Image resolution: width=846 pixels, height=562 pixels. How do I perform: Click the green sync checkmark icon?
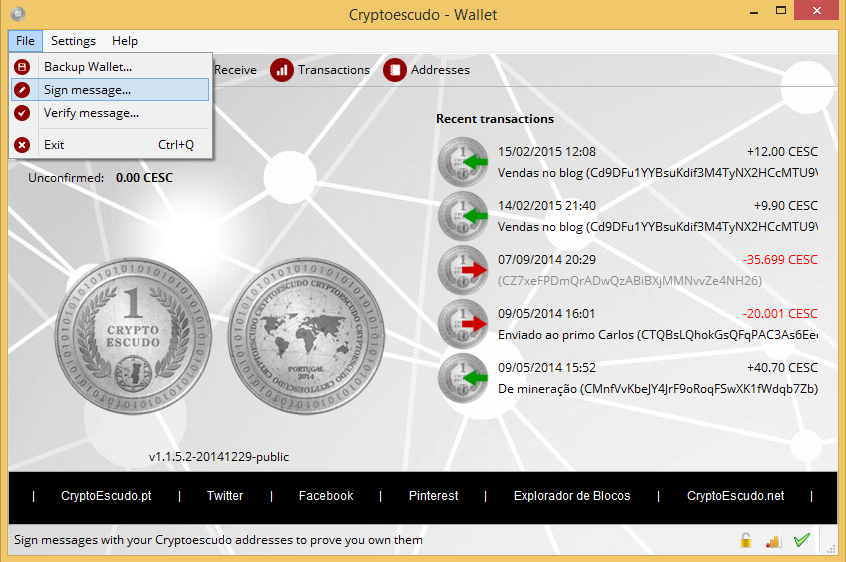tap(802, 540)
